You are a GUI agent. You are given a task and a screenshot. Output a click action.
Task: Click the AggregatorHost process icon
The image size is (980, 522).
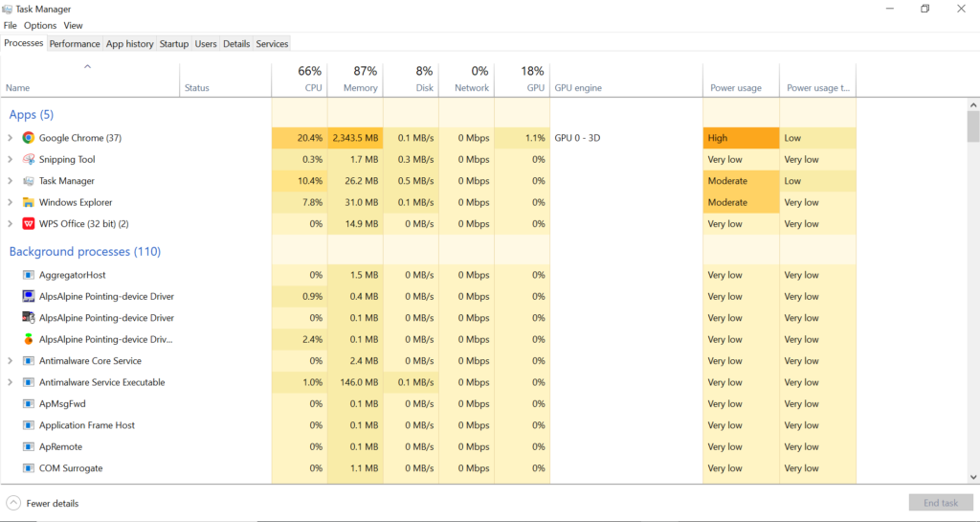click(x=29, y=275)
